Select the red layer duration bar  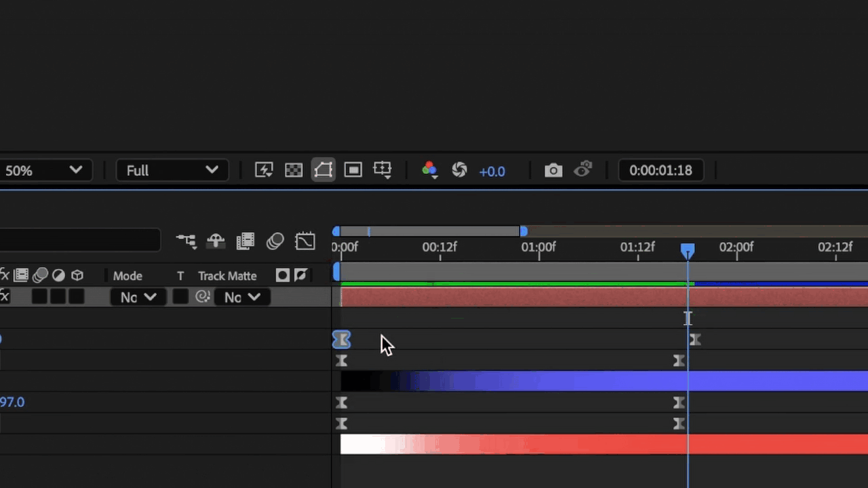604,297
